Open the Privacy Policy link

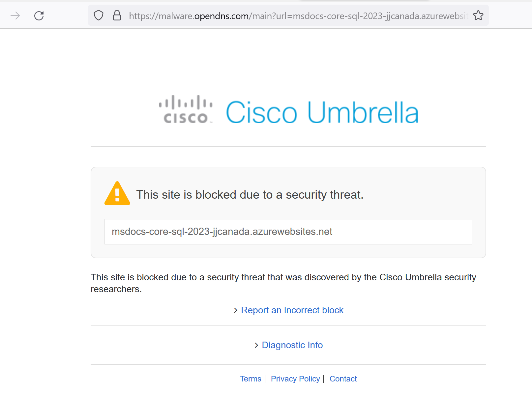tap(295, 379)
